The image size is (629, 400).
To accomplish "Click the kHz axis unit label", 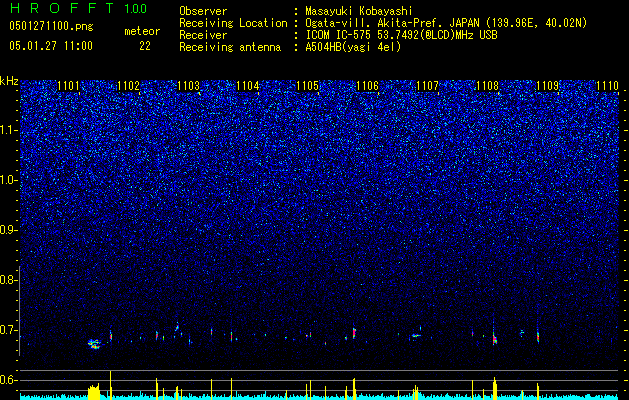I will (x=9, y=81).
